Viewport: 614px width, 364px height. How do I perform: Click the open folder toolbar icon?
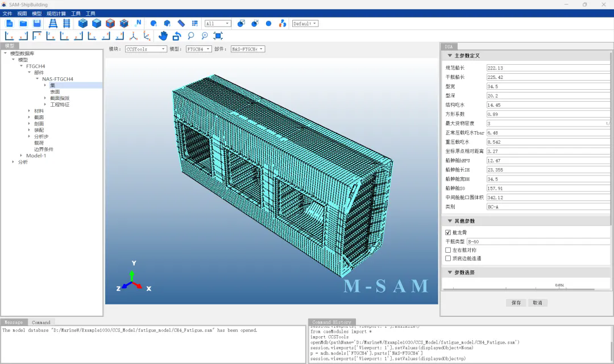[x=23, y=23]
